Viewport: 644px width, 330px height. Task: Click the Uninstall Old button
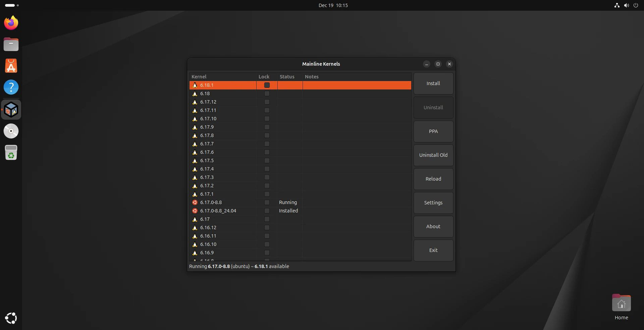pyautogui.click(x=433, y=155)
